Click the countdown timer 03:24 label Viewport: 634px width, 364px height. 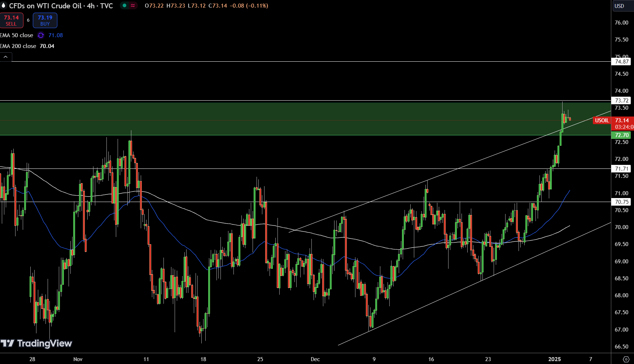pyautogui.click(x=624, y=127)
